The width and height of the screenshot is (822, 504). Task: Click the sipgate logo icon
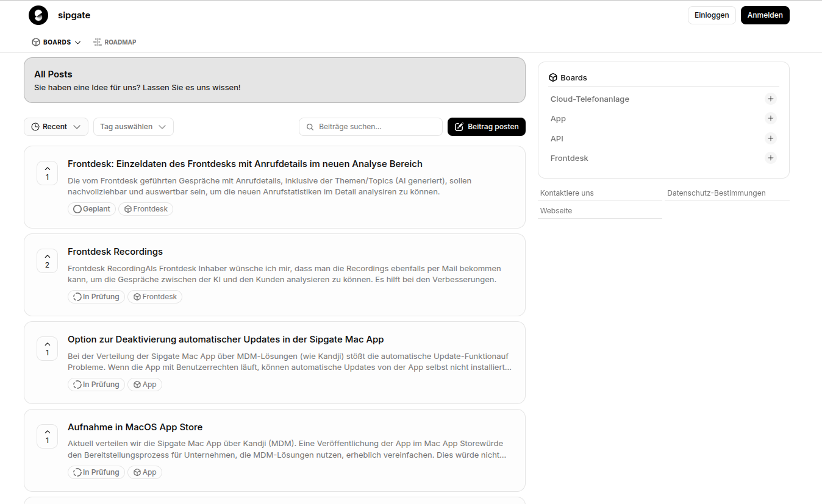[38, 15]
